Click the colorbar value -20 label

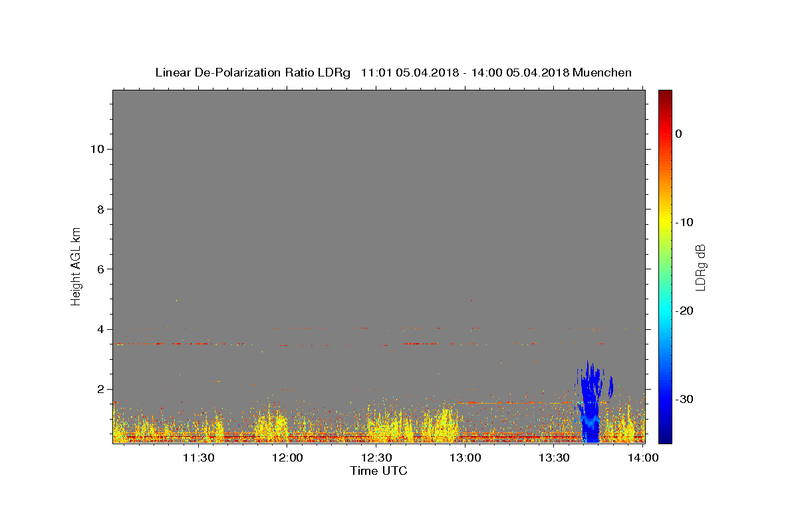pyautogui.click(x=685, y=311)
